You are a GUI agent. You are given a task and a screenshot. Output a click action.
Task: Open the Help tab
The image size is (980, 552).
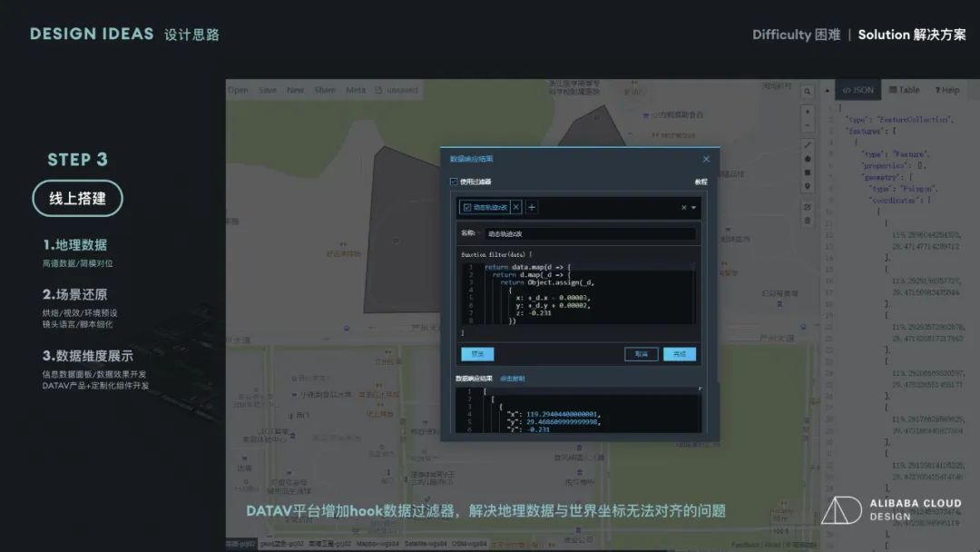[946, 90]
